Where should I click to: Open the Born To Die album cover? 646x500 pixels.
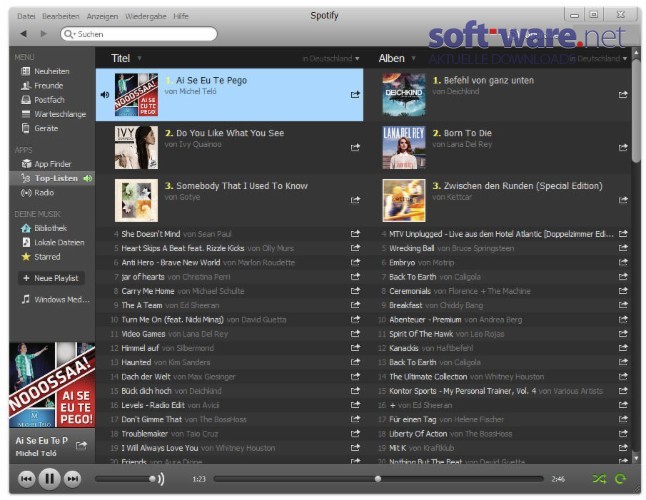pos(404,147)
